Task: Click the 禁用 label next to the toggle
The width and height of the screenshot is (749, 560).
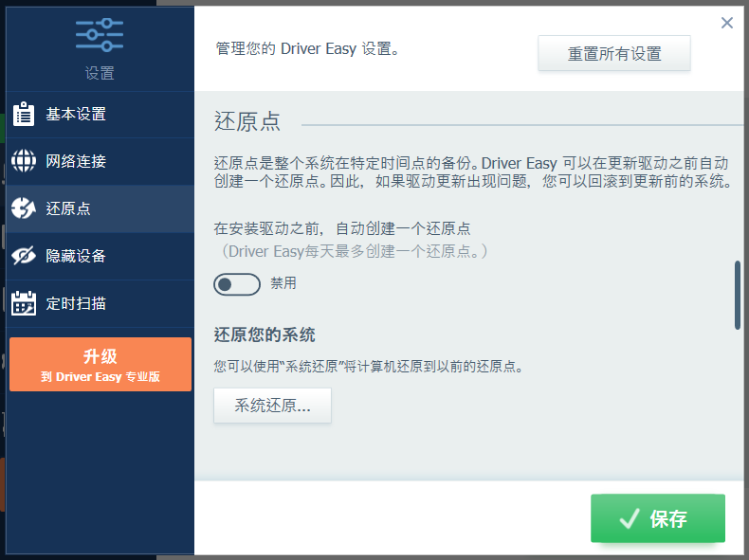Action: coord(283,283)
